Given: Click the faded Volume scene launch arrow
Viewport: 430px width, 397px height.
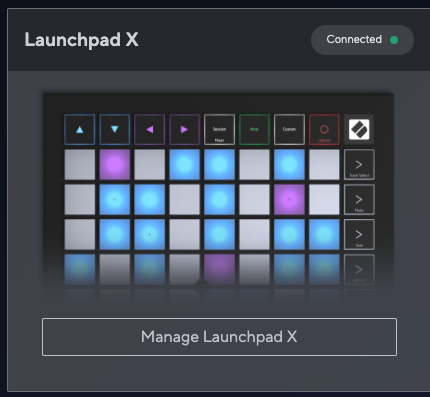Looking at the screenshot, I should point(359,269).
